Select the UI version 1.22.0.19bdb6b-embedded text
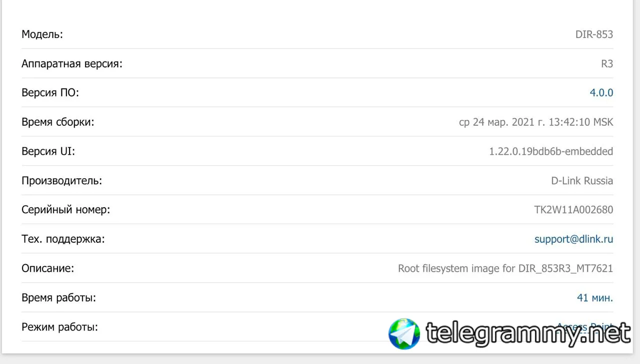The image size is (640, 364). tap(551, 151)
